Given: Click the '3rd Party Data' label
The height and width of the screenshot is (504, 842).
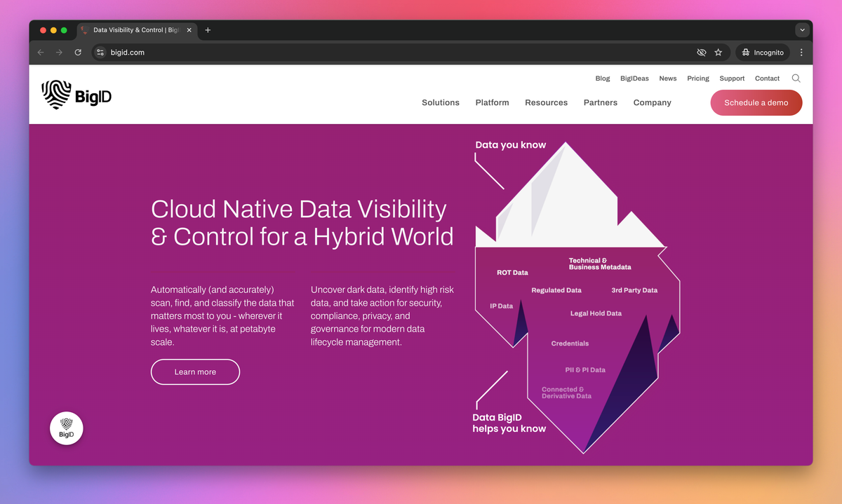Looking at the screenshot, I should (x=634, y=290).
